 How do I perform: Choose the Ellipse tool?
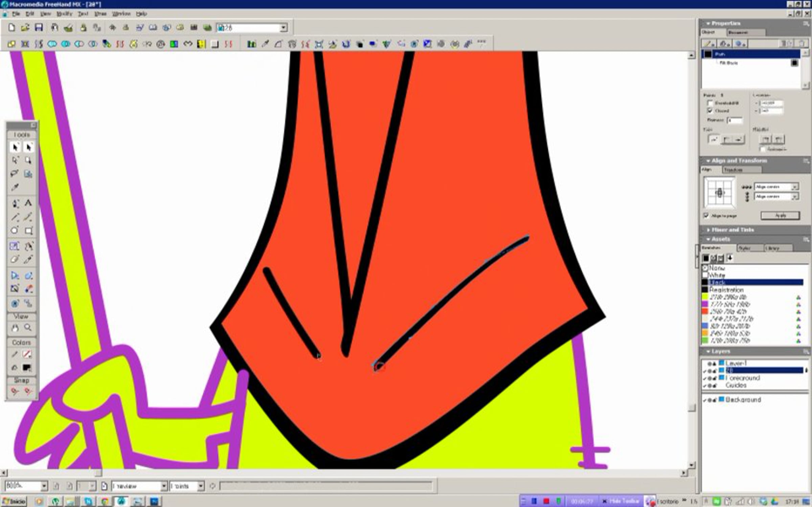point(15,231)
